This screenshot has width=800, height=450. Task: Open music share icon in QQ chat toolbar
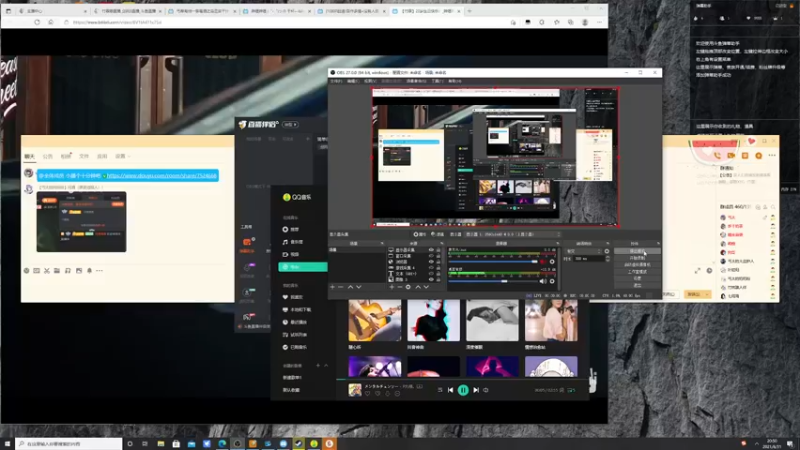(67, 270)
